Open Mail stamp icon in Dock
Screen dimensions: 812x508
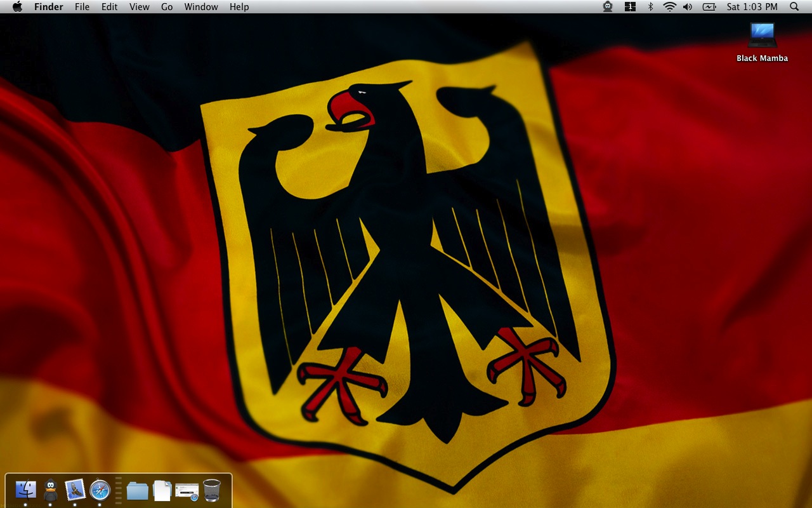pyautogui.click(x=75, y=489)
